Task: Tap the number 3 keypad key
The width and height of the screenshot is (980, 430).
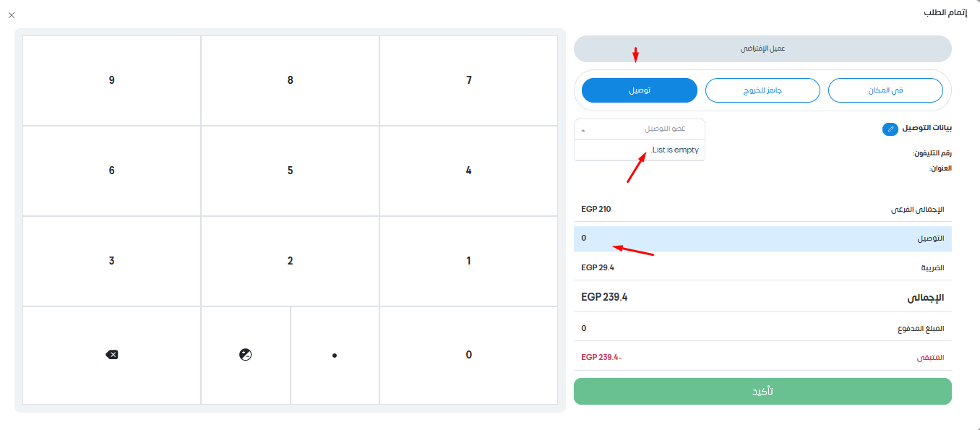Action: (x=112, y=261)
